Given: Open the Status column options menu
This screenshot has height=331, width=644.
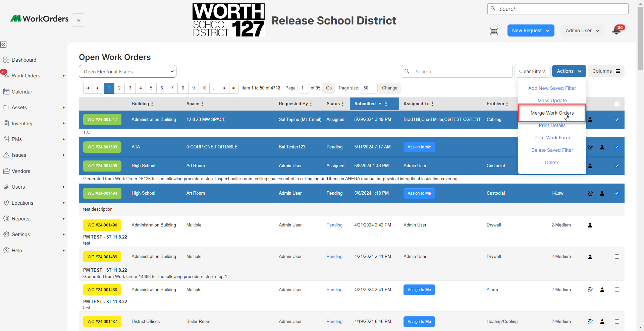Looking at the screenshot, I should click(343, 104).
